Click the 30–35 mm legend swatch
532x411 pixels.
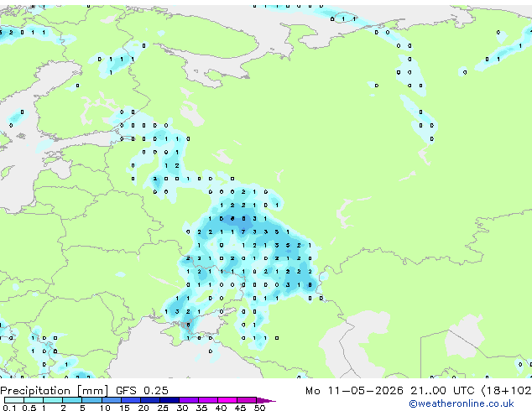click(x=189, y=400)
